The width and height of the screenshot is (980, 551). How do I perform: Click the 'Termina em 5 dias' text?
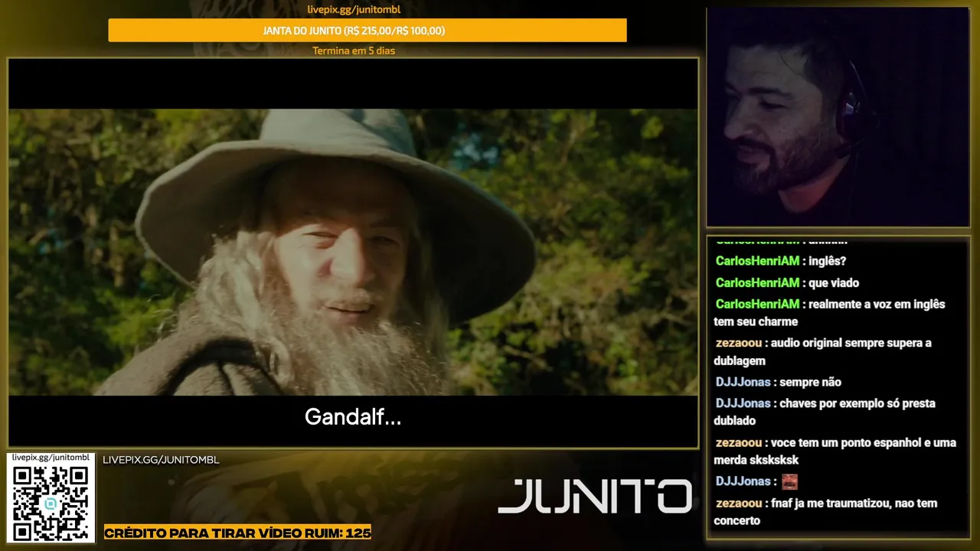tap(354, 51)
